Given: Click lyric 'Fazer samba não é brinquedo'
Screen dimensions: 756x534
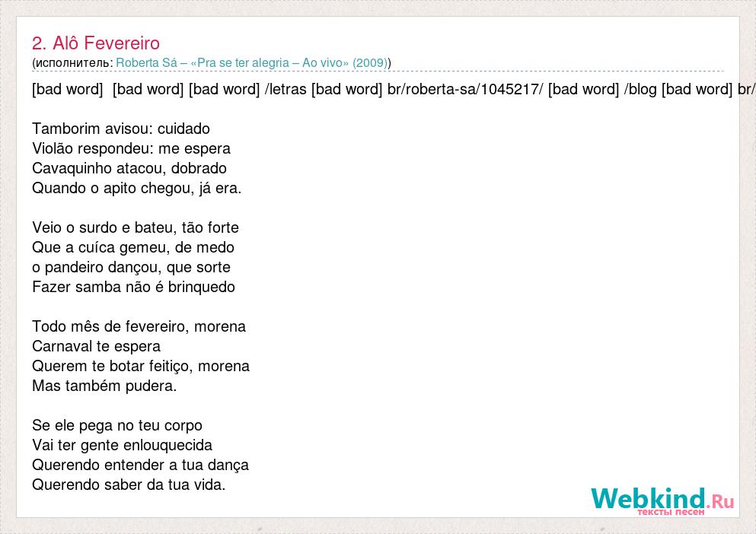Looking at the screenshot, I should coord(133,287).
